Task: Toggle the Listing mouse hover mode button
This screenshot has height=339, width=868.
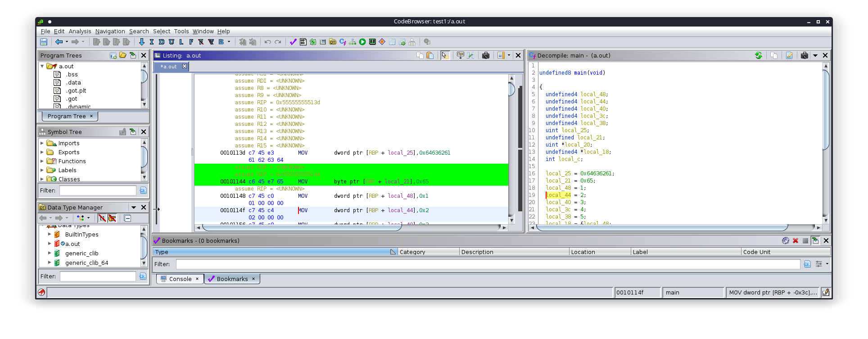Action: pyautogui.click(x=445, y=55)
